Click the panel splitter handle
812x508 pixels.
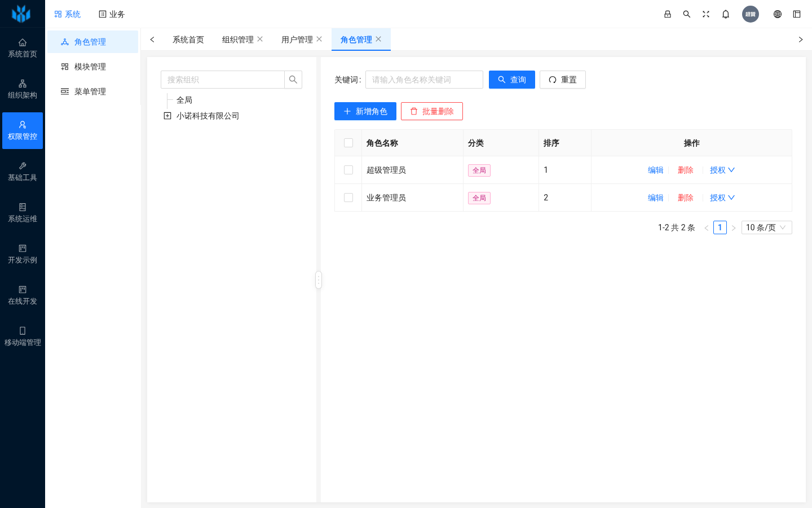[319, 280]
